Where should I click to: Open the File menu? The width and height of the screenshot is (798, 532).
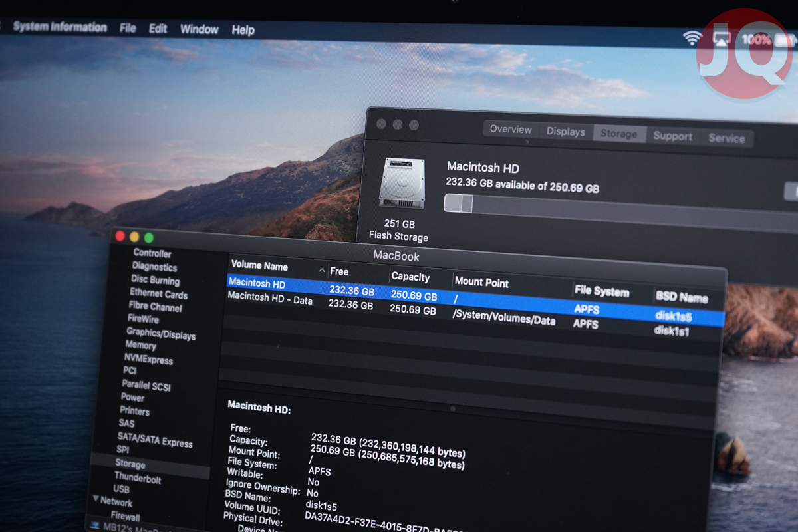click(128, 28)
